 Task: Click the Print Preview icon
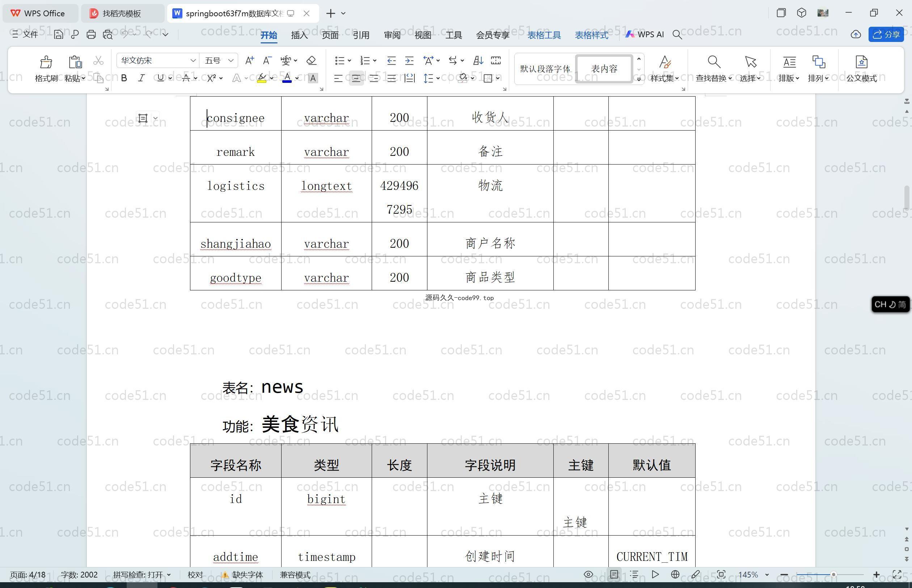tap(108, 34)
